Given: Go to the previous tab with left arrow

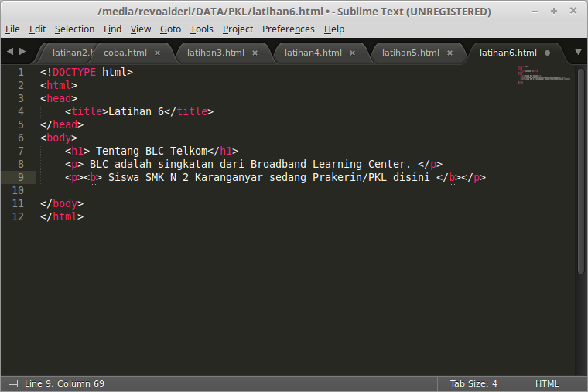Looking at the screenshot, I should pos(10,51).
